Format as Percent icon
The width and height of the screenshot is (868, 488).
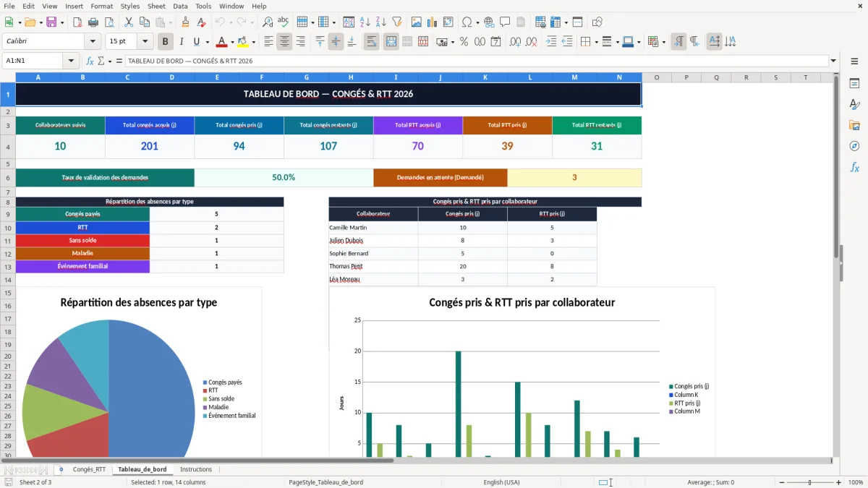coord(464,42)
